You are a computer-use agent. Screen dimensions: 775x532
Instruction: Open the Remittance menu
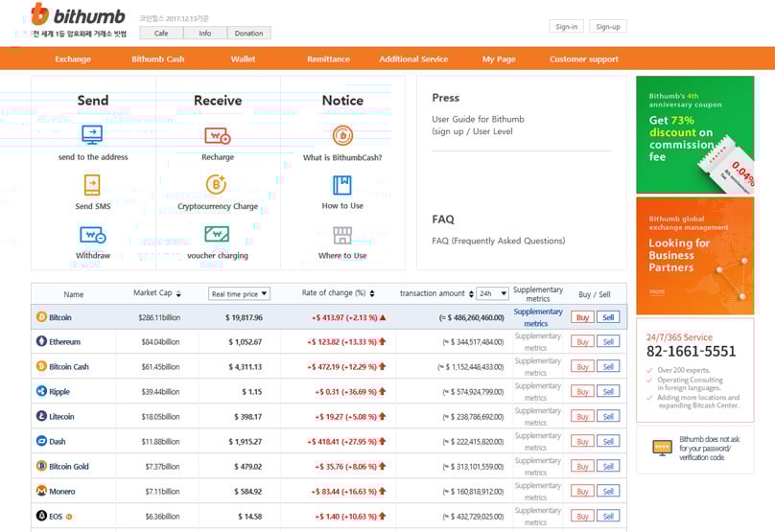pyautogui.click(x=328, y=58)
